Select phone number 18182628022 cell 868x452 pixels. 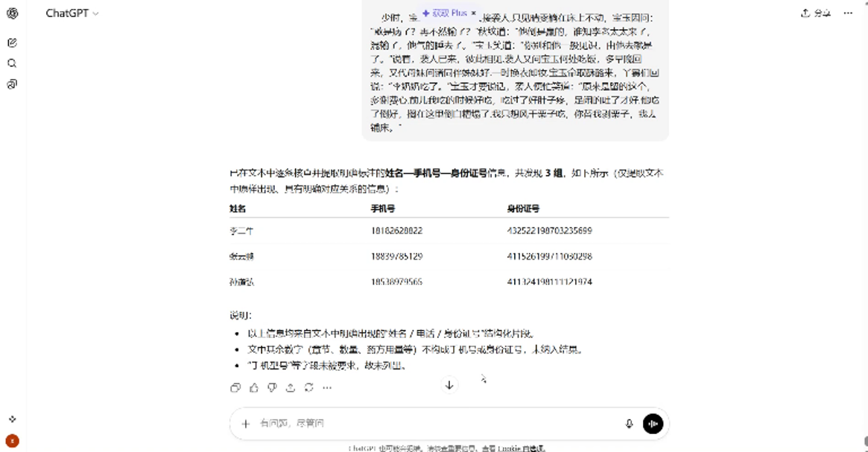(397, 231)
